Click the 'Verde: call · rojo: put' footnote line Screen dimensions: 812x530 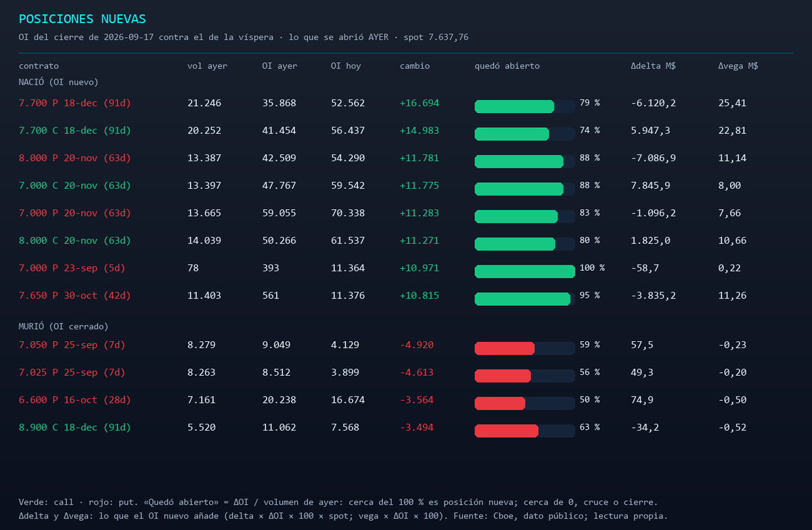338,502
